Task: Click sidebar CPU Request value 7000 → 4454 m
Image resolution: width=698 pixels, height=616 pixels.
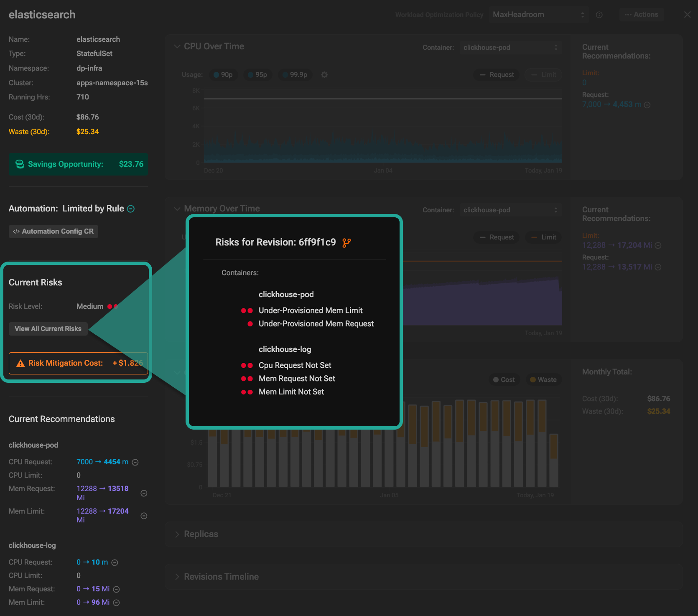Action: pos(102,462)
